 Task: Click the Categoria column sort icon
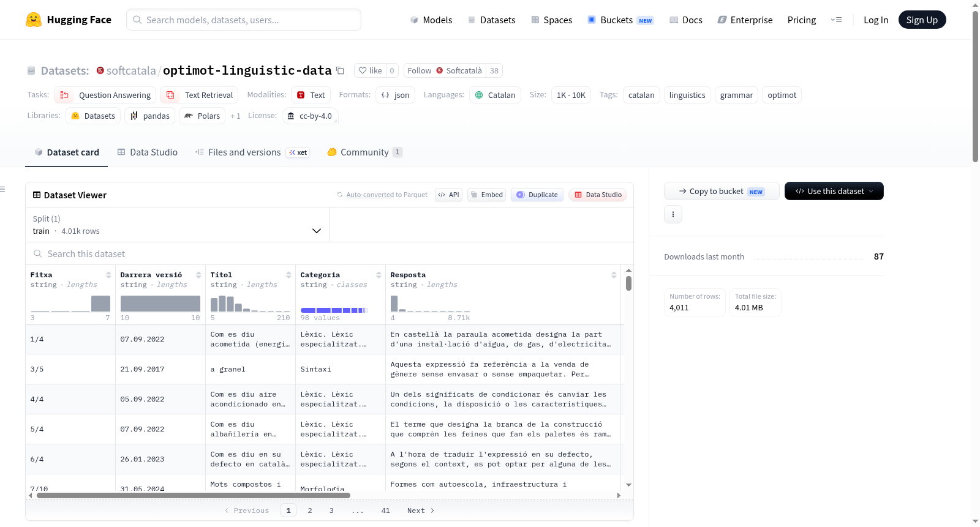(x=379, y=275)
